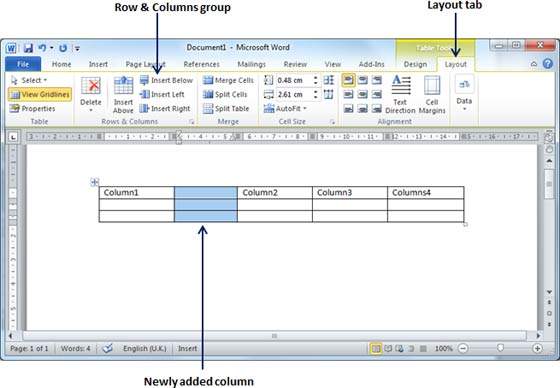Open the Add-Ins tab

(371, 64)
